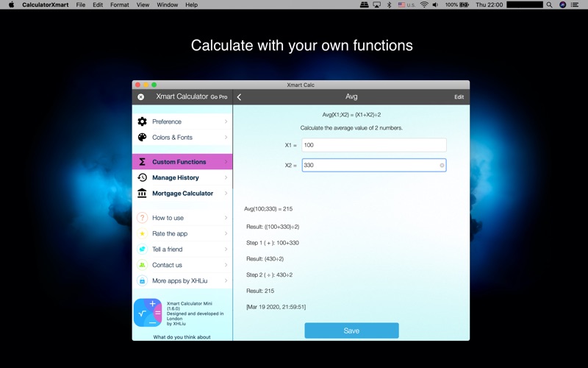Expand Custom Functions row chevron
This screenshot has width=588, height=368.
click(226, 162)
